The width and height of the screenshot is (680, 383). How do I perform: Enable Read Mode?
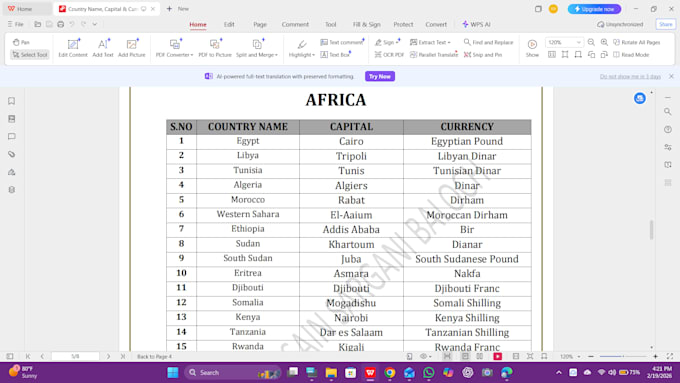(631, 55)
